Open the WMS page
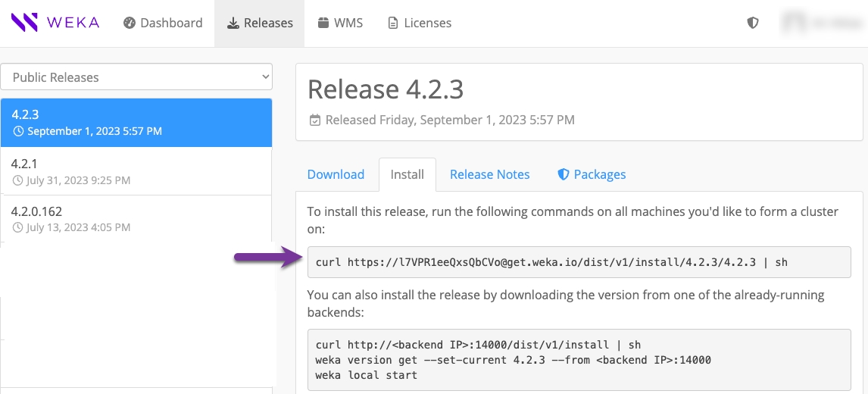This screenshot has width=868, height=394. 348,23
